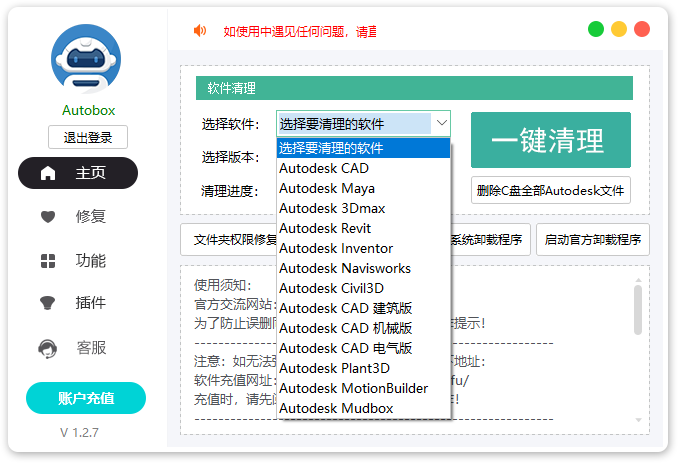Viewport: 678px width, 463px height.
Task: Choose Autodesk 3Dmax in the dropdown
Action: pyautogui.click(x=363, y=208)
